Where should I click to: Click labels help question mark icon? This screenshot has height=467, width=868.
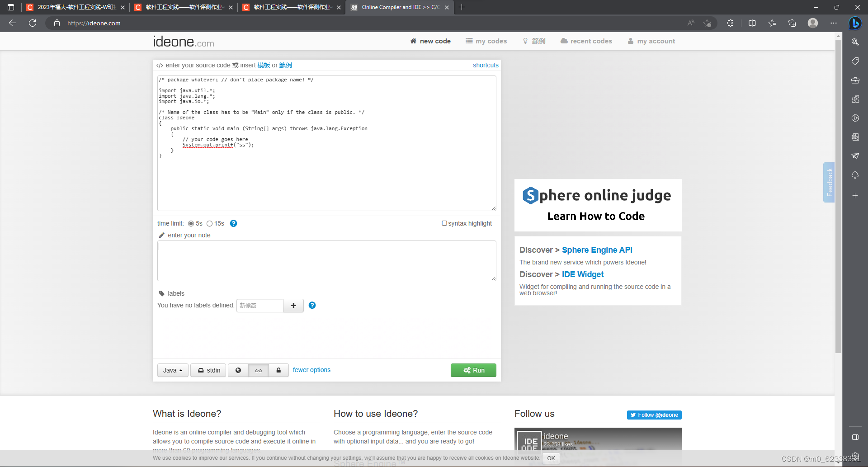[312, 305]
